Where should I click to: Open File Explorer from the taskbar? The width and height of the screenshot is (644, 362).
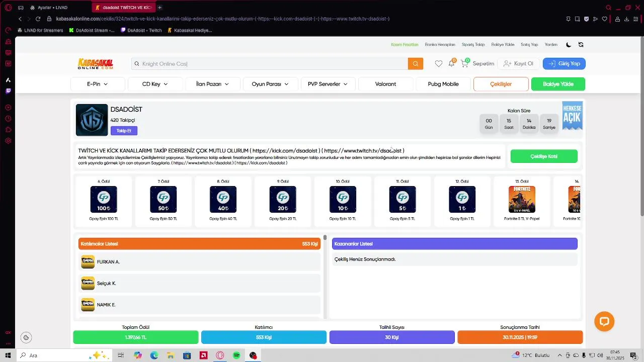pos(171,355)
